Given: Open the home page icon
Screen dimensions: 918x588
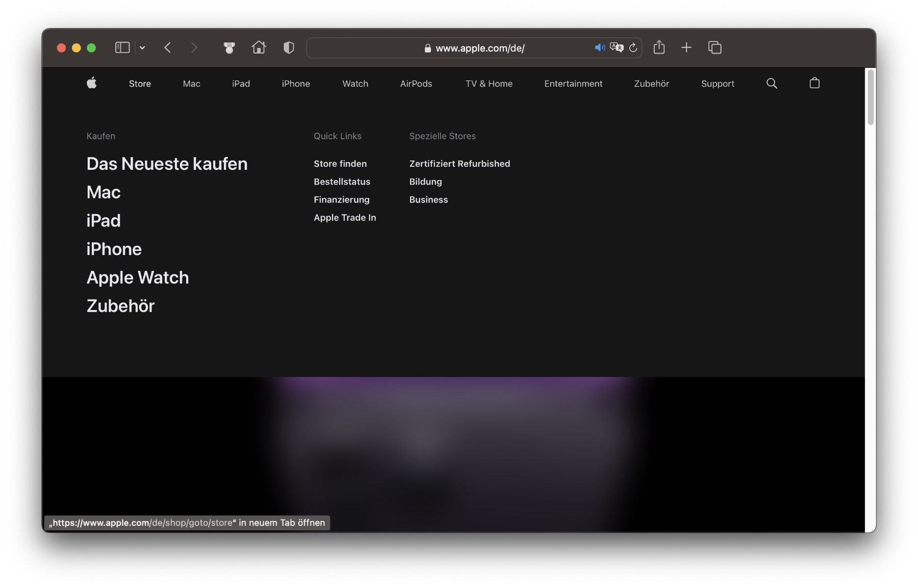Looking at the screenshot, I should [259, 47].
